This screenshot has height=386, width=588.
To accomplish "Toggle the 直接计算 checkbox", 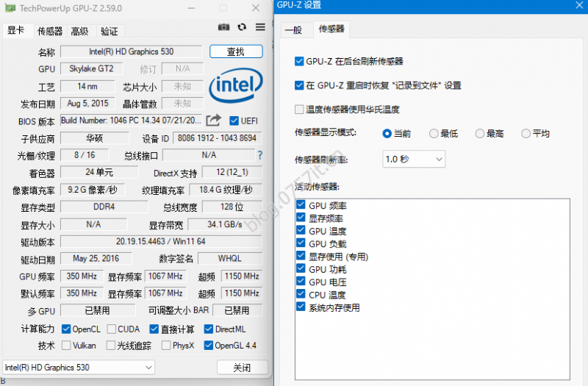I will coord(154,329).
